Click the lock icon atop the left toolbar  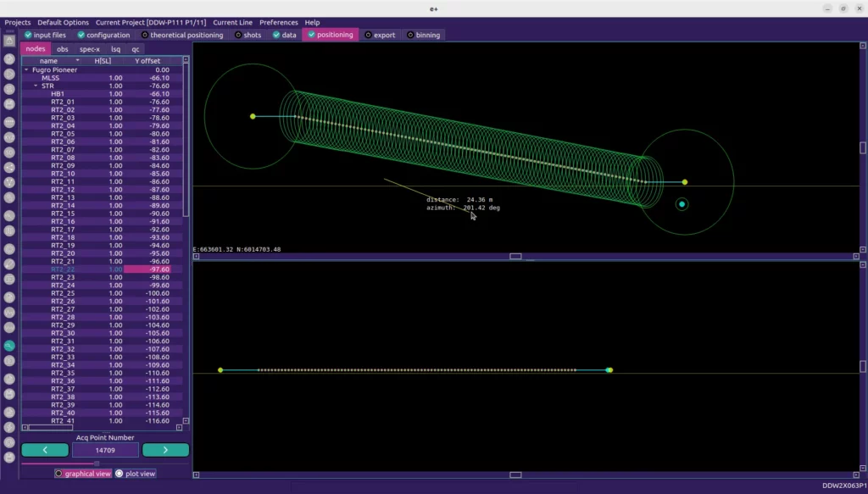tap(9, 41)
